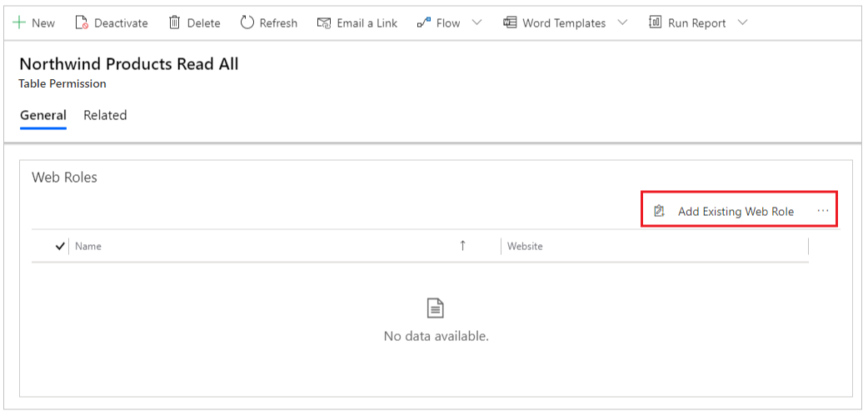
Task: Click the Deactivate document icon
Action: [x=82, y=23]
